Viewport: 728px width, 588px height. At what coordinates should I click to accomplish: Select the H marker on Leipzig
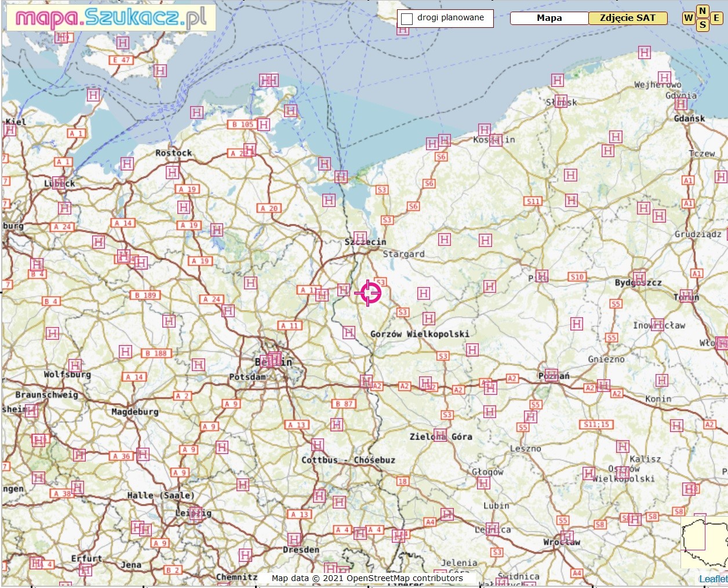click(195, 513)
